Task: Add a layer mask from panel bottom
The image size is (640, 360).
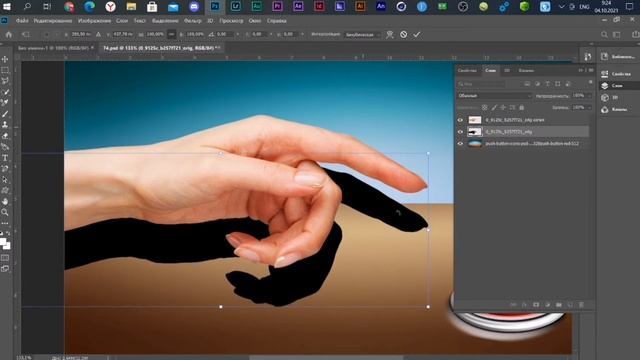Action: [x=536, y=305]
